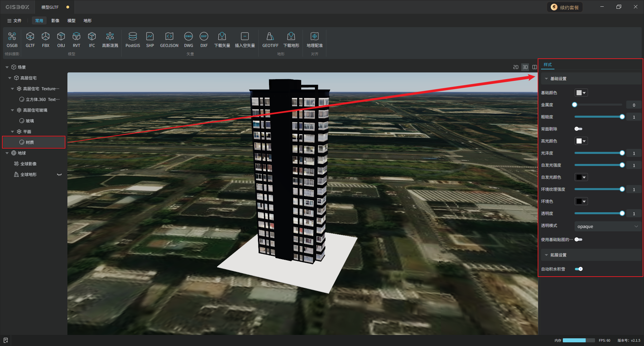Open the 透明模式 opaque dropdown

pyautogui.click(x=607, y=227)
